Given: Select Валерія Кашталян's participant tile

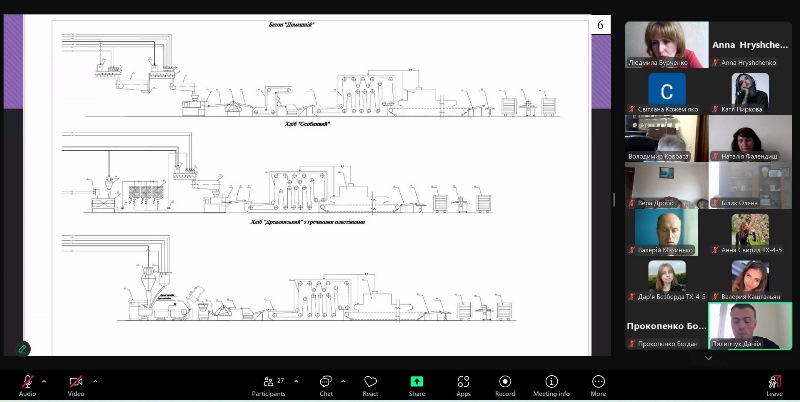Looking at the screenshot, I should 750,279.
